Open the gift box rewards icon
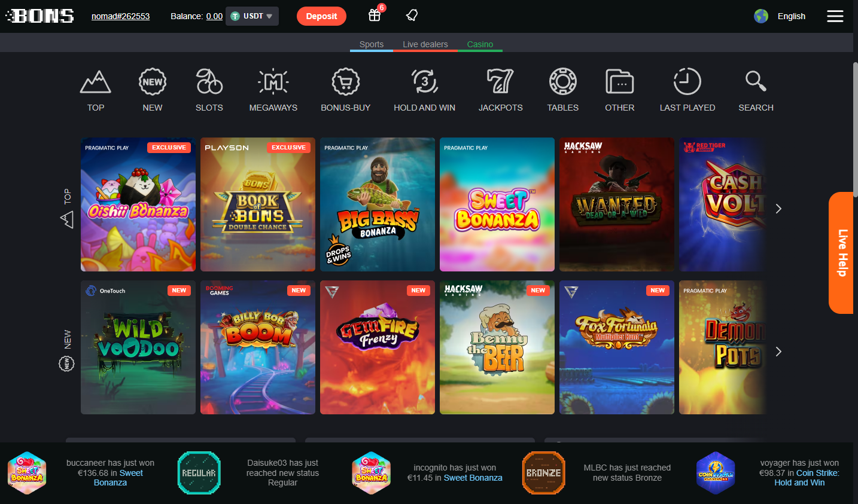This screenshot has width=858, height=504. [375, 16]
